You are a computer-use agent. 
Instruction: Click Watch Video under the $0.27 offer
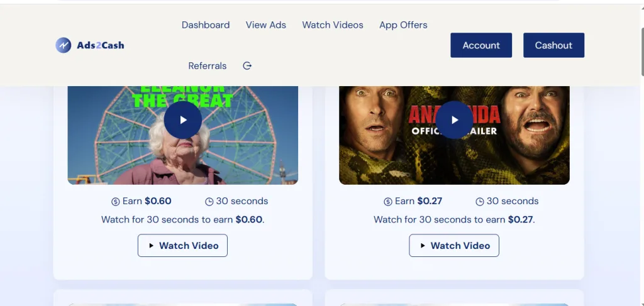pyautogui.click(x=454, y=246)
